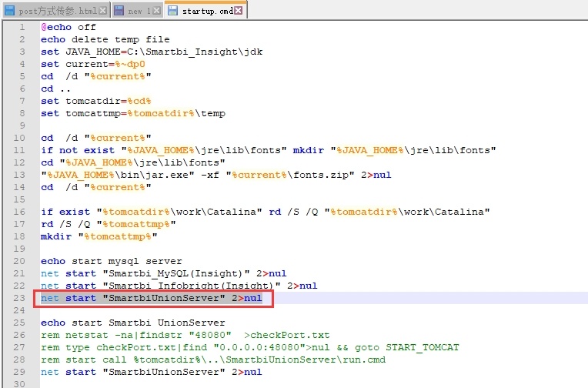Click the 'echo delete temp file' text
Viewport: 588px width, 388px height.
(x=105, y=39)
